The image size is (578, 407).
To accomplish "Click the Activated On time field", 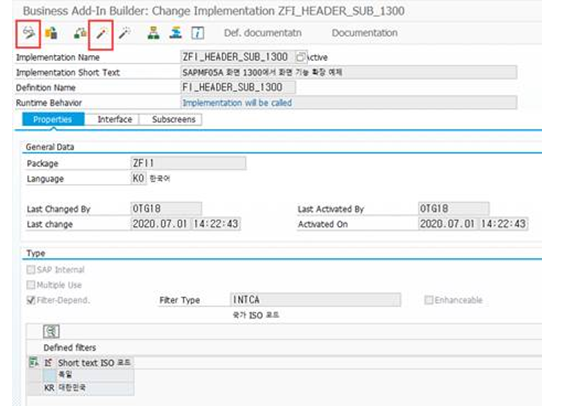I will 504,224.
